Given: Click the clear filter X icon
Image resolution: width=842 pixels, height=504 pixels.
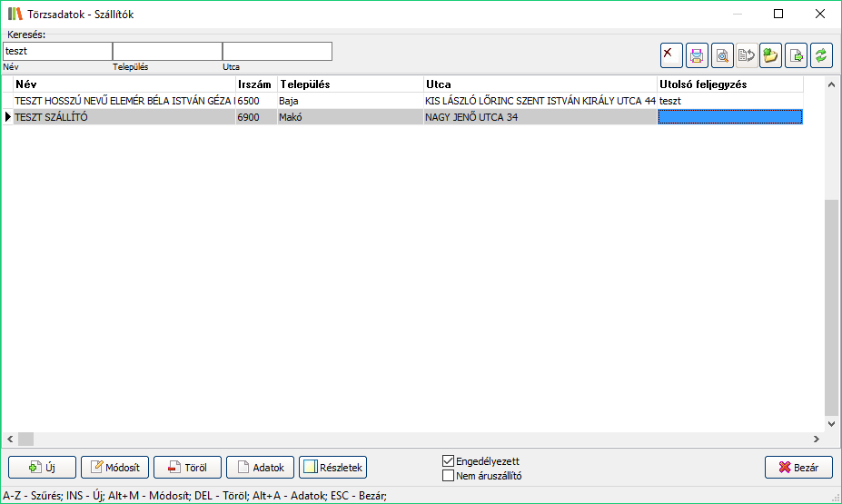Looking at the screenshot, I should coord(671,55).
